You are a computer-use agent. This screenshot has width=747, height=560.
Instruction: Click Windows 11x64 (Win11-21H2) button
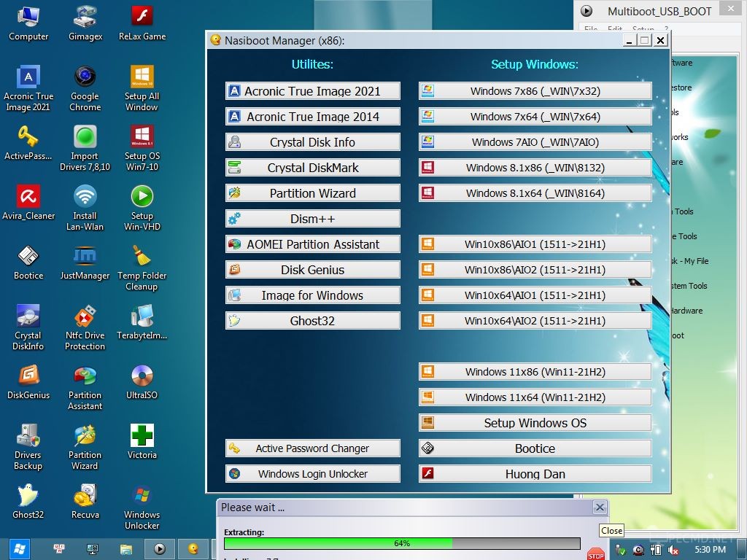(535, 397)
